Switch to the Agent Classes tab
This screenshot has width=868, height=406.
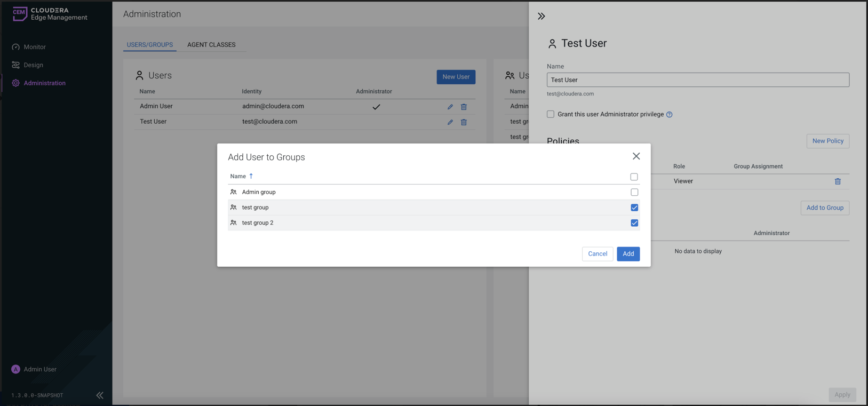pyautogui.click(x=211, y=45)
